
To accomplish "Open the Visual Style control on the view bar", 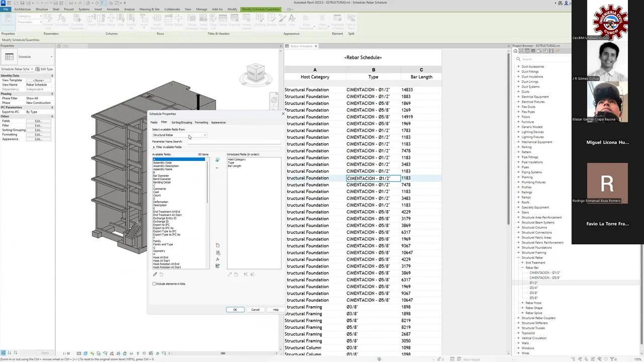I will (85, 353).
